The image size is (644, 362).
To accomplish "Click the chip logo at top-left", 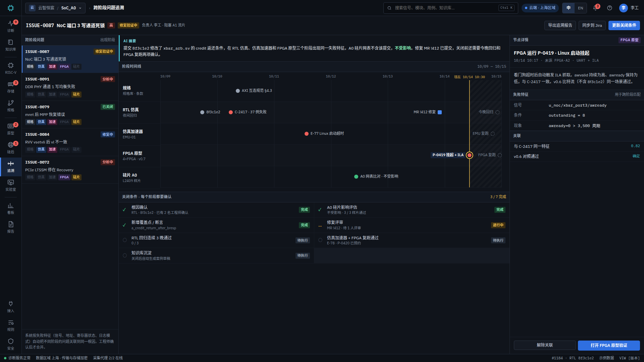I will click(11, 8).
